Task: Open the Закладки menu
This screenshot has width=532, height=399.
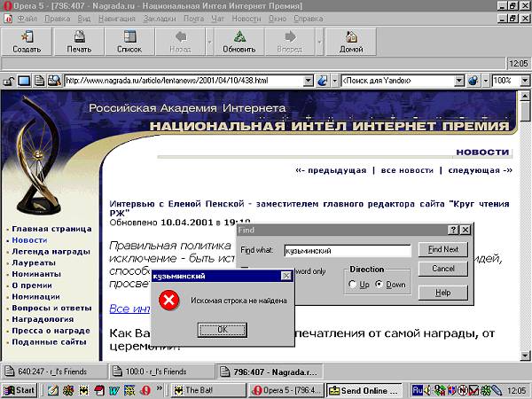Action: coord(160,18)
